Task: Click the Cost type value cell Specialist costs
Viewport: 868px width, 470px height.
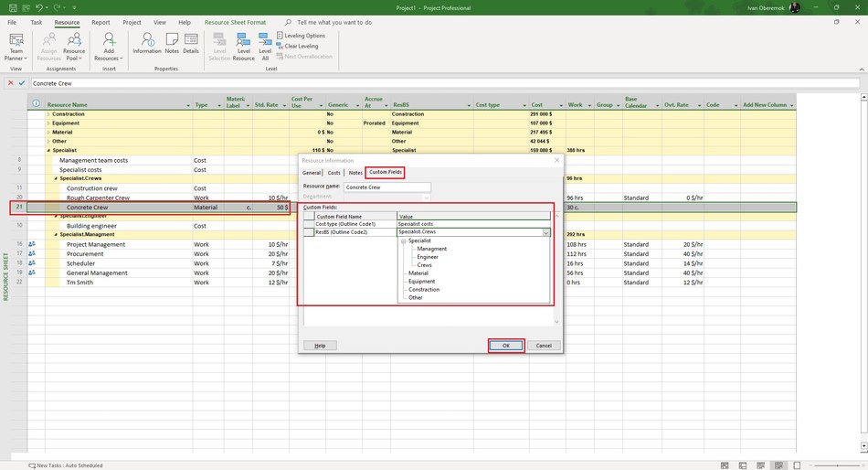Action: pos(474,224)
